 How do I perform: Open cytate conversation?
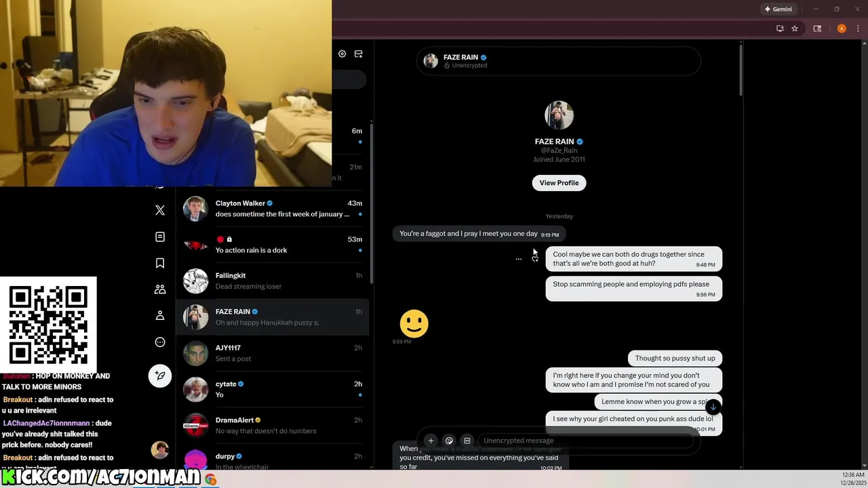[273, 389]
